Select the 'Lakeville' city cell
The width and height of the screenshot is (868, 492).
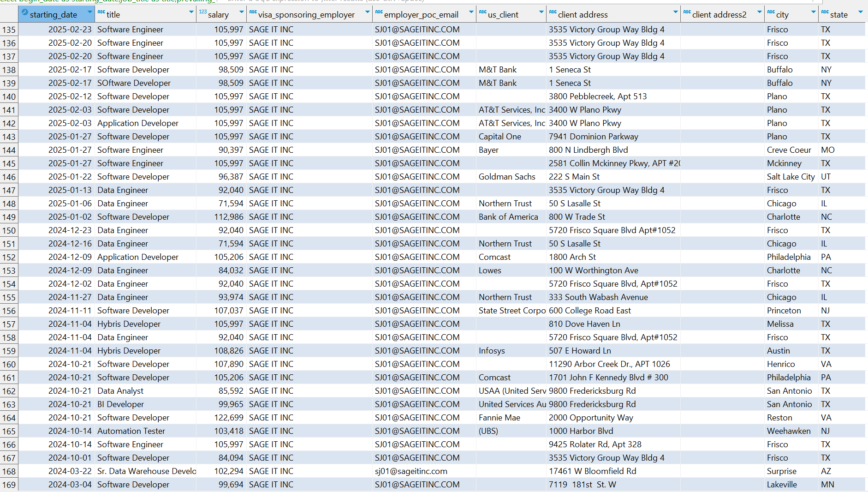791,485
